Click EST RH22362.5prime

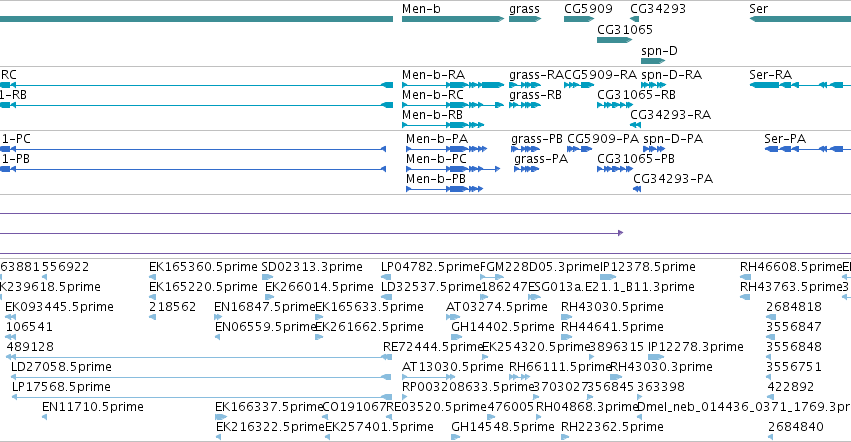coord(565,437)
